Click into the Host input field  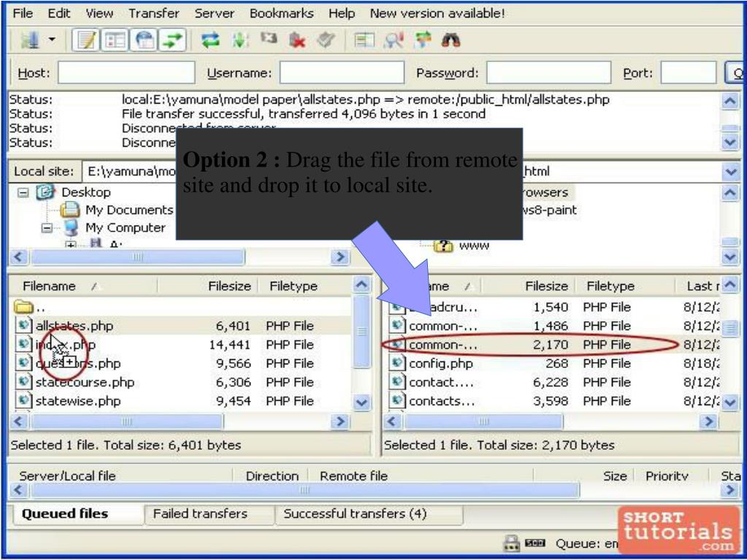click(x=126, y=73)
